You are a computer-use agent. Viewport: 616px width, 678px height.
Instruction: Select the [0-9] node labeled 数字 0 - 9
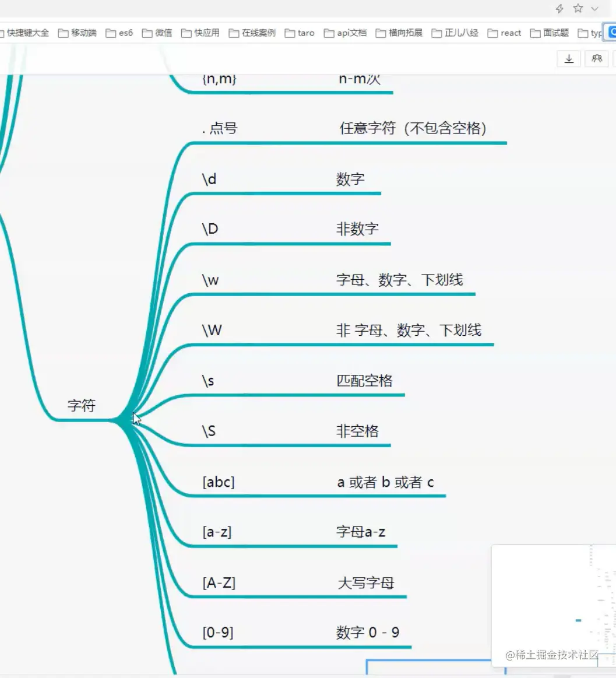point(218,632)
